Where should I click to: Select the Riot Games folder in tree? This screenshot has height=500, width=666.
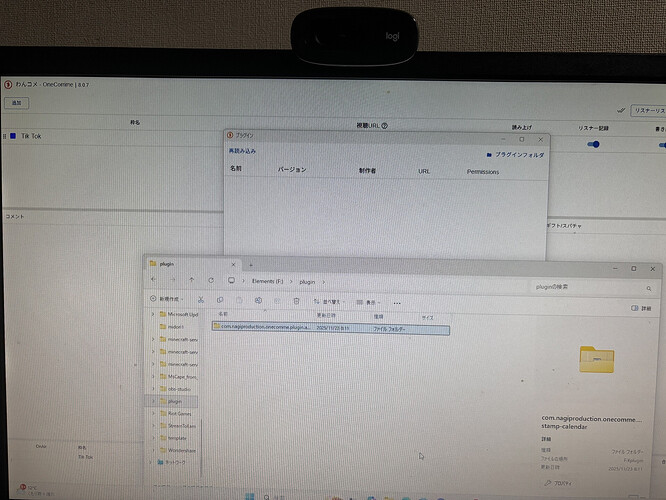(x=175, y=413)
